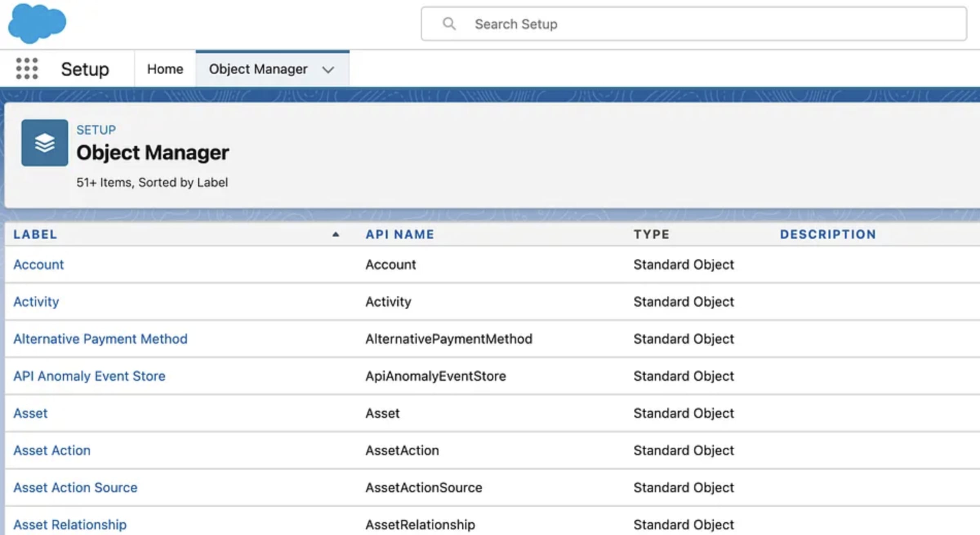This screenshot has height=535, width=980.
Task: Open the App Launcher dots grid
Action: [27, 69]
